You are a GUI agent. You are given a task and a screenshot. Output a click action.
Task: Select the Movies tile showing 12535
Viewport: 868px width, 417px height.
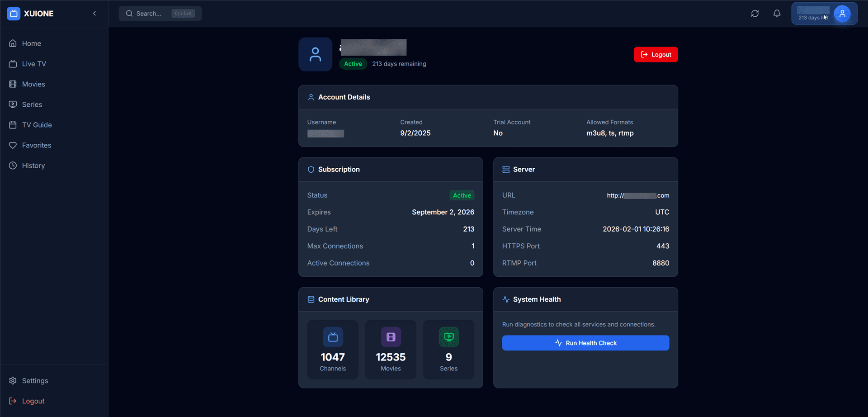(x=391, y=349)
